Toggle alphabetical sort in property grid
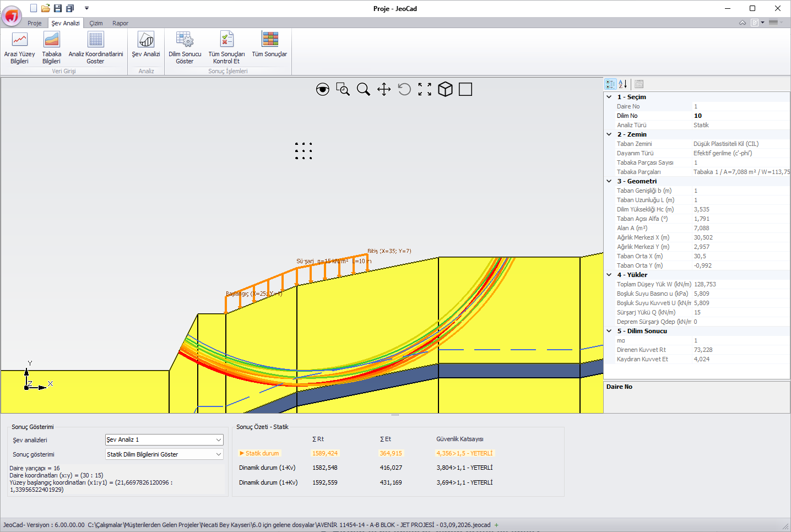 pos(623,84)
